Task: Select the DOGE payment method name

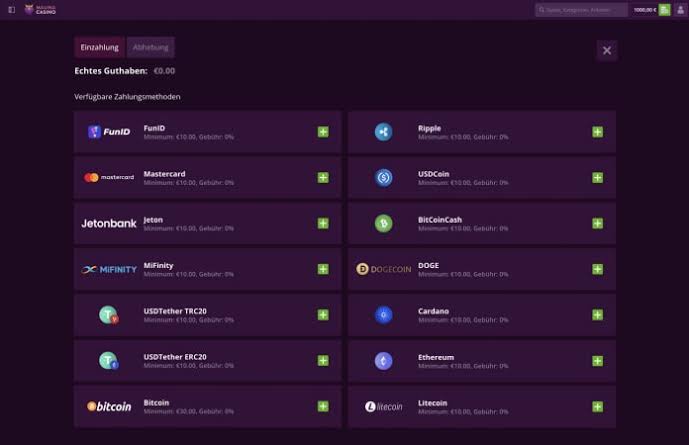Action: [428, 265]
